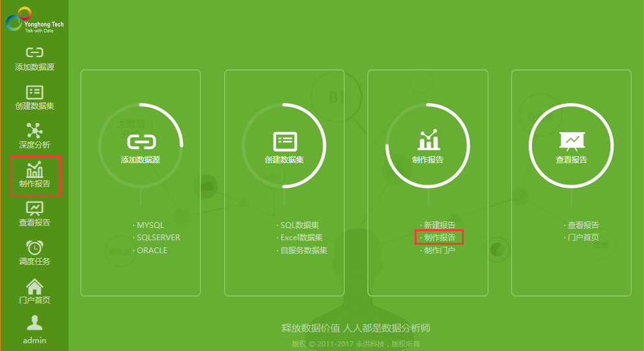This screenshot has width=644, height=351.
Task: Go to 门户首页 house icon in sidebar
Action: (34, 291)
